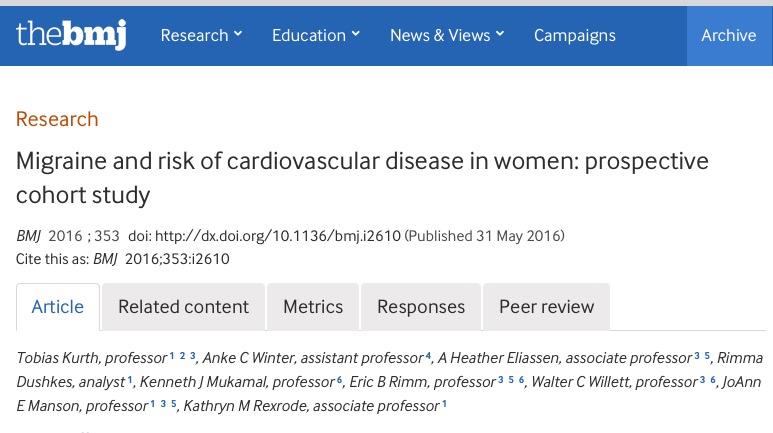Screen dimensions: 773x433
Task: Click the BMJ logo
Action: point(71,35)
